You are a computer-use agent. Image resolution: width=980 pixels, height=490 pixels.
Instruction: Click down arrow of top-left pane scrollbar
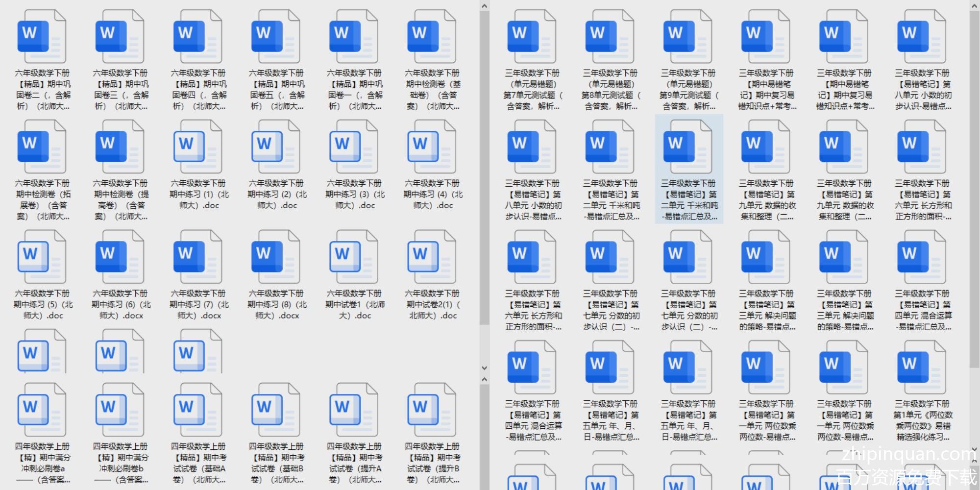click(x=484, y=368)
